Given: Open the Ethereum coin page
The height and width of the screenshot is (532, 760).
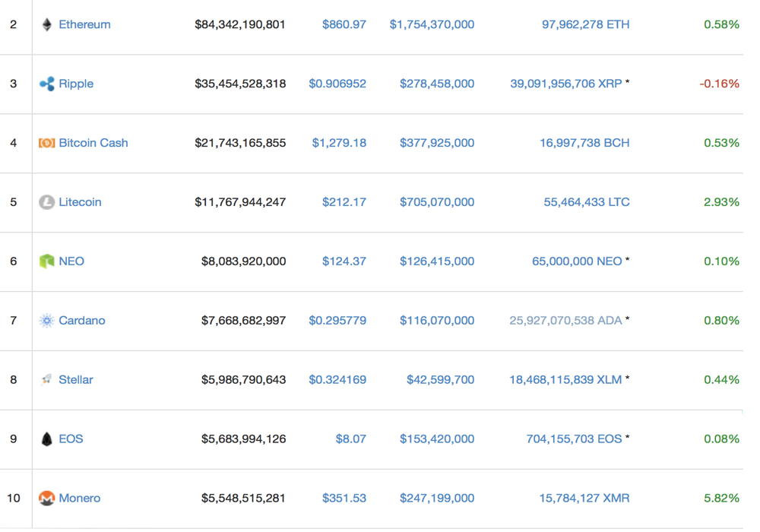Looking at the screenshot, I should (84, 24).
